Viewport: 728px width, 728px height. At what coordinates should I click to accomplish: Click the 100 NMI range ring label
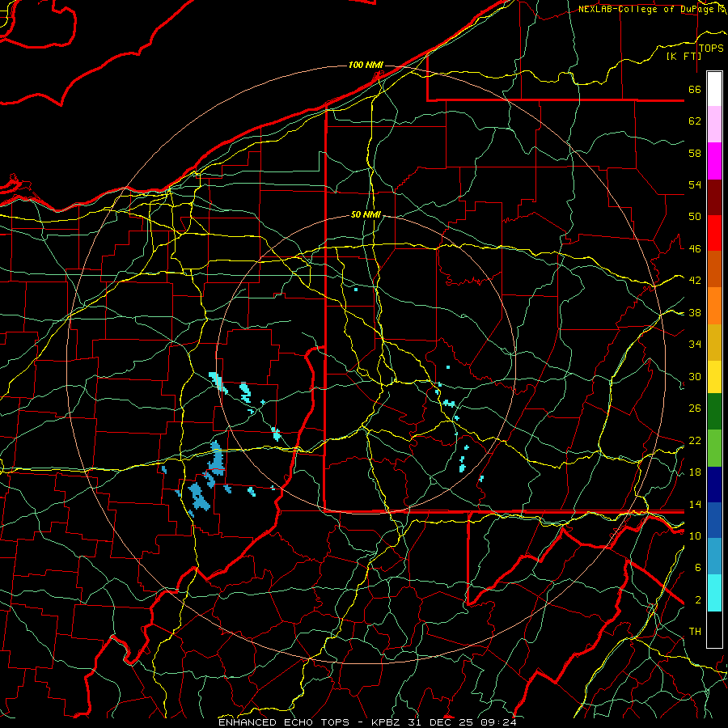click(x=366, y=65)
